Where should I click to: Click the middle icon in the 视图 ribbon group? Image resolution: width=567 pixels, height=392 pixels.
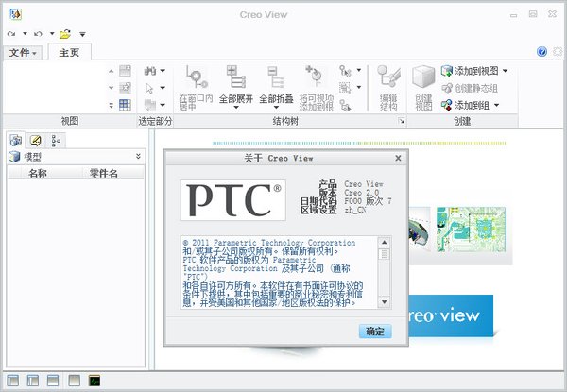point(125,88)
